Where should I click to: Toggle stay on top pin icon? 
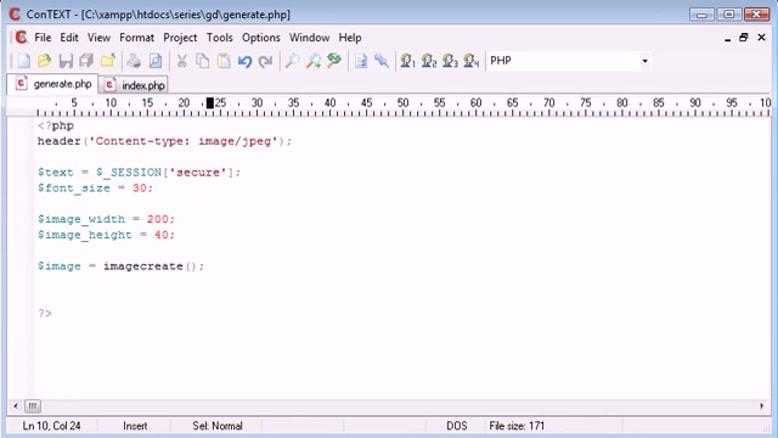tap(382, 61)
